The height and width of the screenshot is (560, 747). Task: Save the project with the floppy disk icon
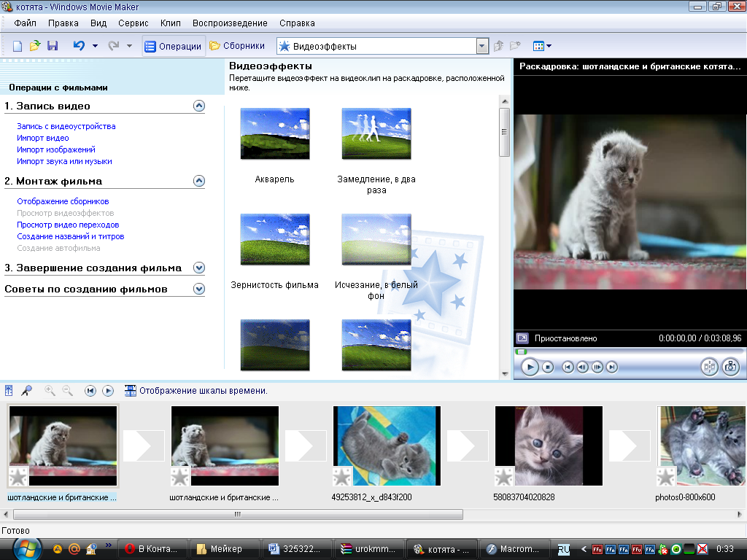pos(53,46)
